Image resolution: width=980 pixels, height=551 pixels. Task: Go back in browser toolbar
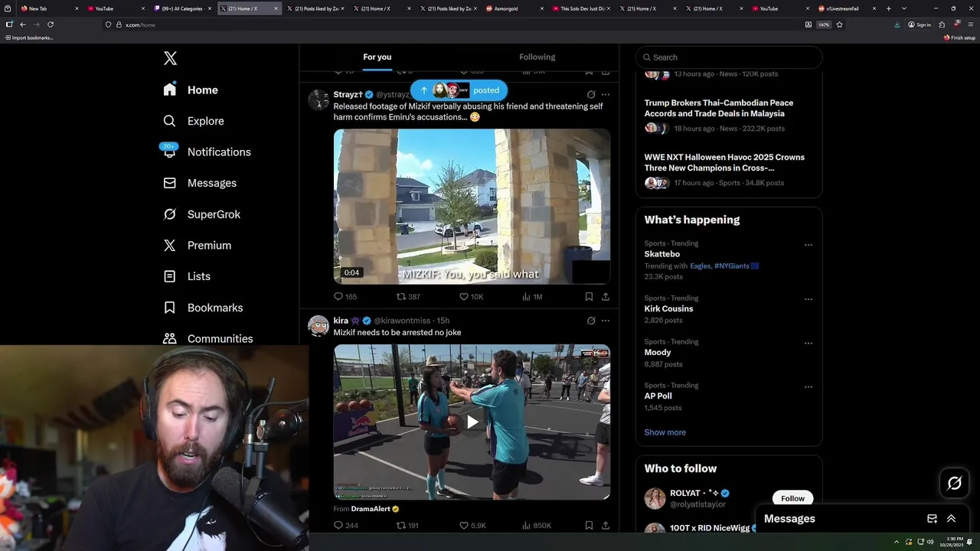[x=23, y=24]
